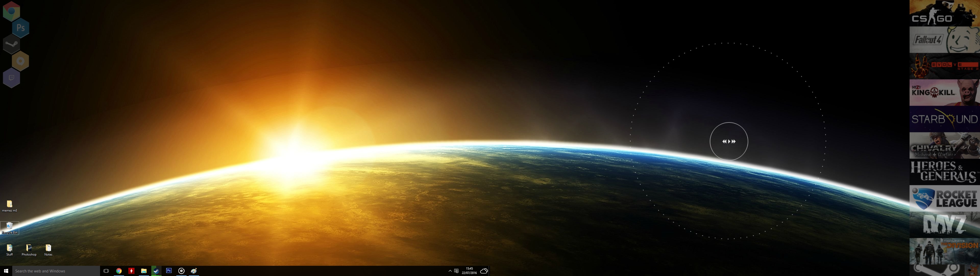Launch H1Z1 King of the Kill banner
980x276 pixels.
pos(945,93)
